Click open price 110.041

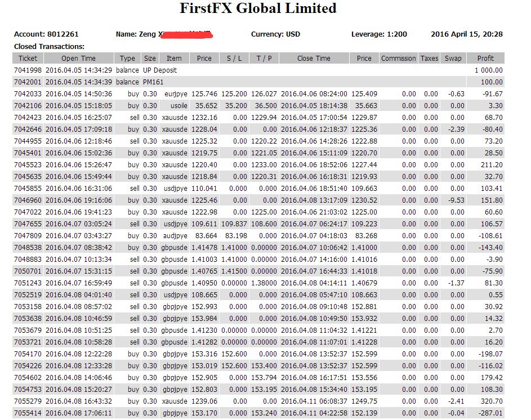[204, 188]
